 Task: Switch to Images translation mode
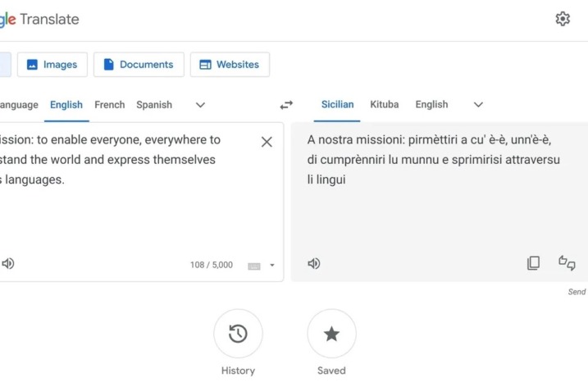52,65
